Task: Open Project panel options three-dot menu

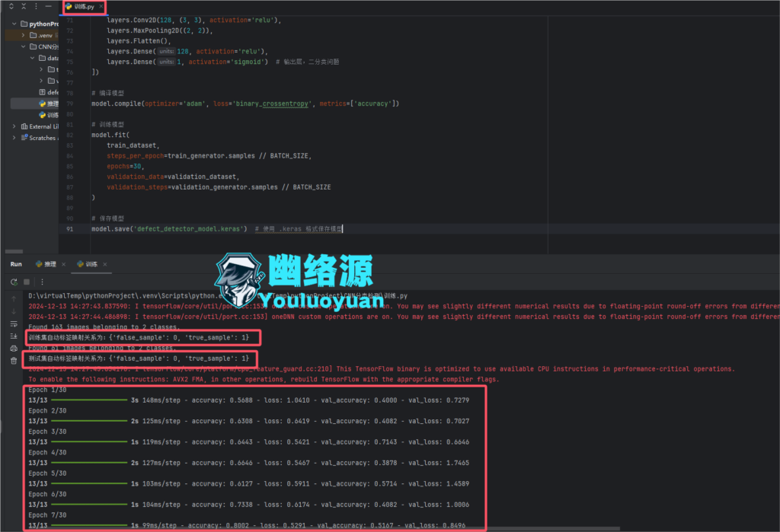Action: (36, 6)
